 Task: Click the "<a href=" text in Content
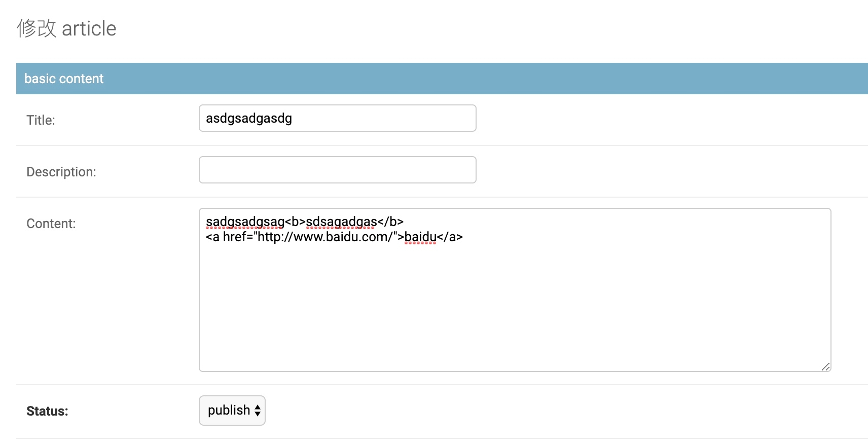(x=228, y=237)
